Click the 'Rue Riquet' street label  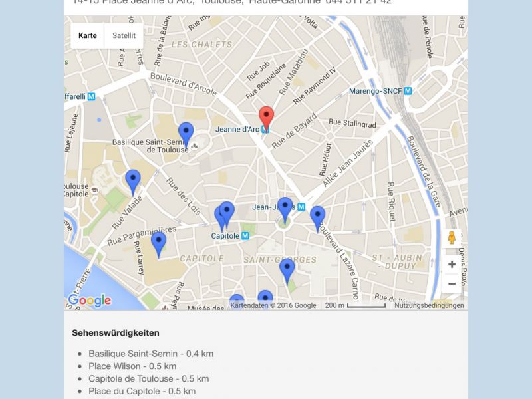coord(391,201)
